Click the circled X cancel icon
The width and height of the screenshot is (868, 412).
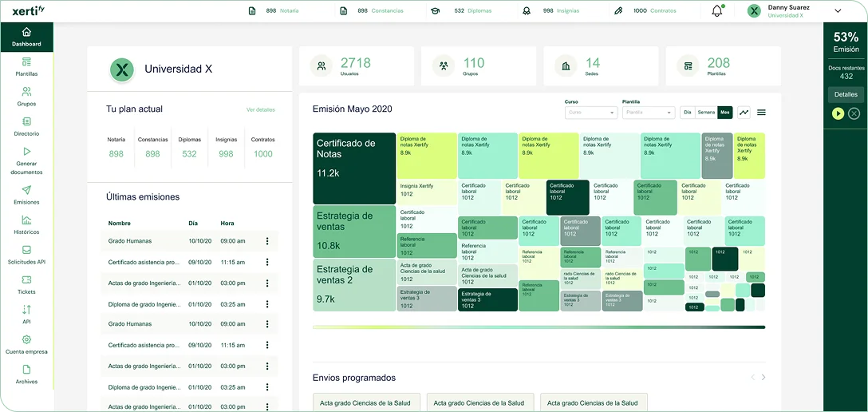click(854, 113)
